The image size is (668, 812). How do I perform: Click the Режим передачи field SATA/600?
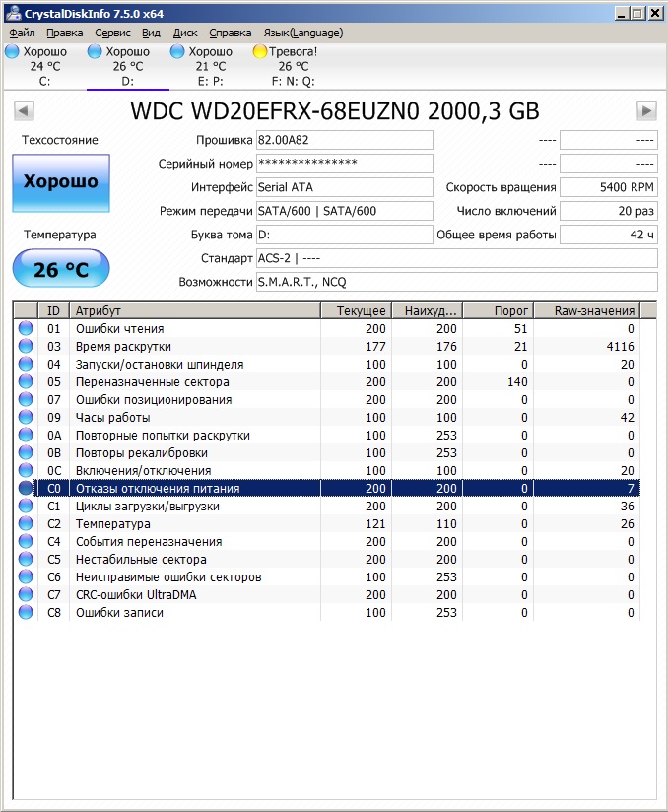pyautogui.click(x=345, y=211)
